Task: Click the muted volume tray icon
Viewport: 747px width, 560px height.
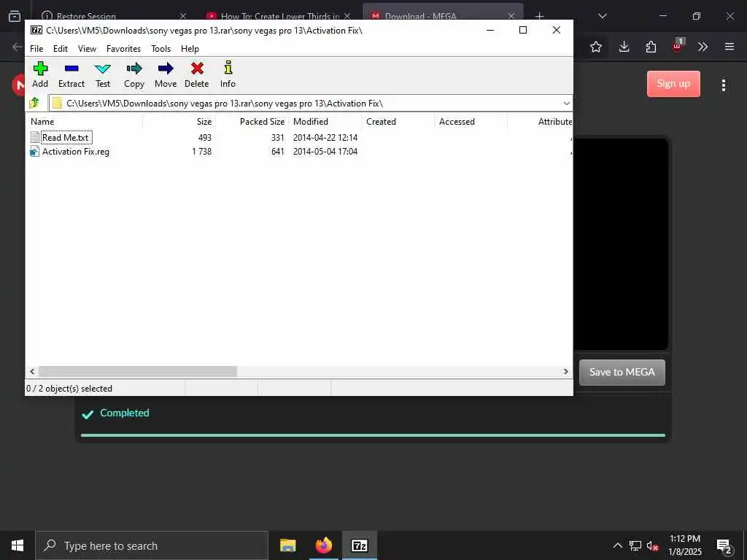Action: tap(652, 545)
